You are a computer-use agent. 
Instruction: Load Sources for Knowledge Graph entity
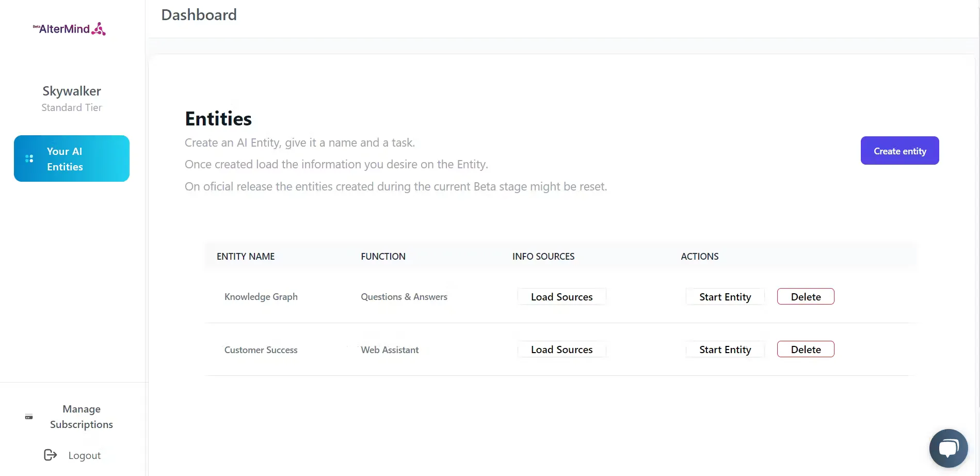561,296
